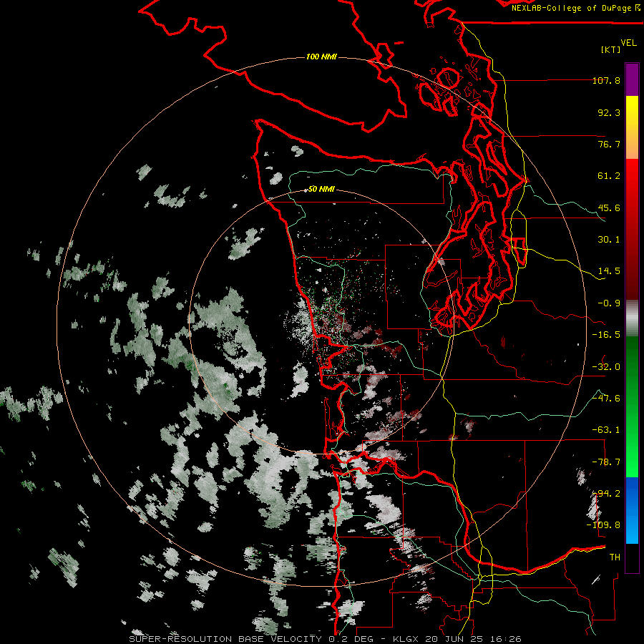
Task: Click the -16.5 velocity scale value
Action: tap(606, 335)
